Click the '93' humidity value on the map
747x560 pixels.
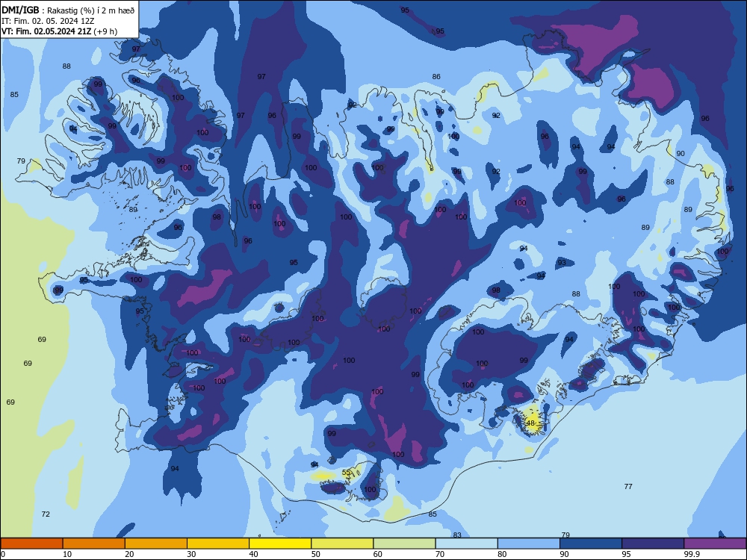[562, 262]
